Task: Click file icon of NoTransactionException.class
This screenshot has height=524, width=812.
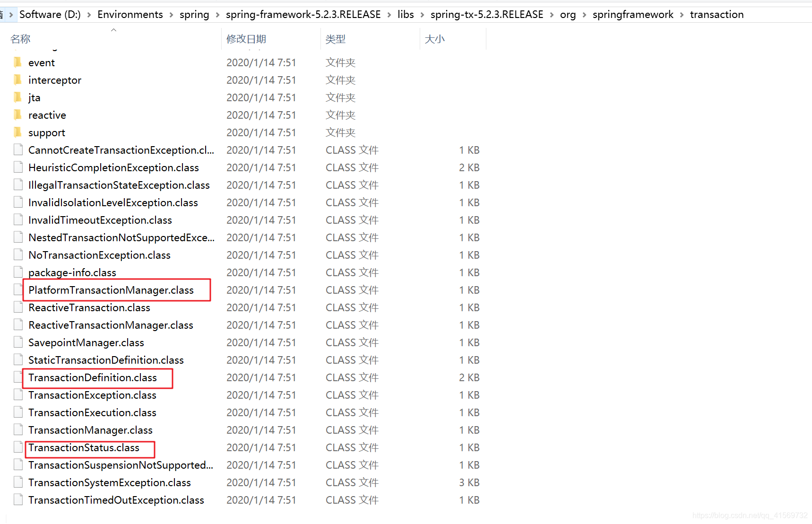Action: click(x=18, y=255)
